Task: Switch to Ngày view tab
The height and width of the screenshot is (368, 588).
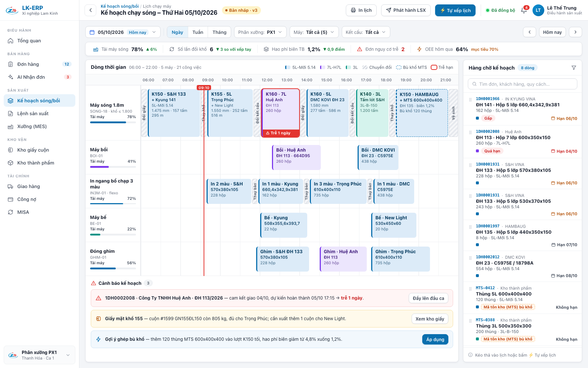Action: click(x=177, y=32)
